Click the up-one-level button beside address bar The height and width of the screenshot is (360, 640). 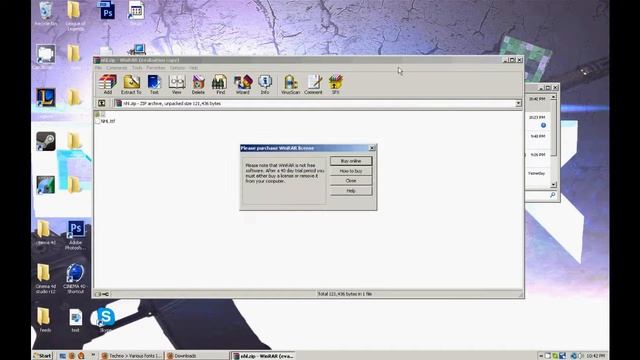point(102,103)
